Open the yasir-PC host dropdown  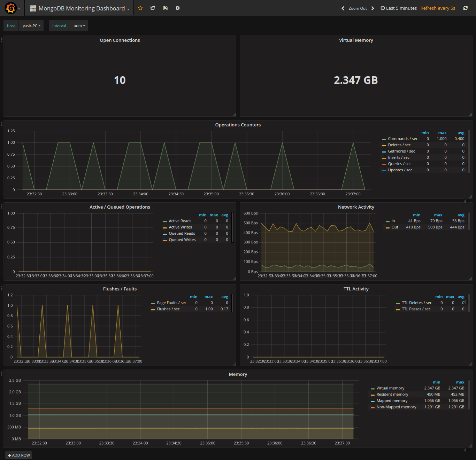click(31, 26)
